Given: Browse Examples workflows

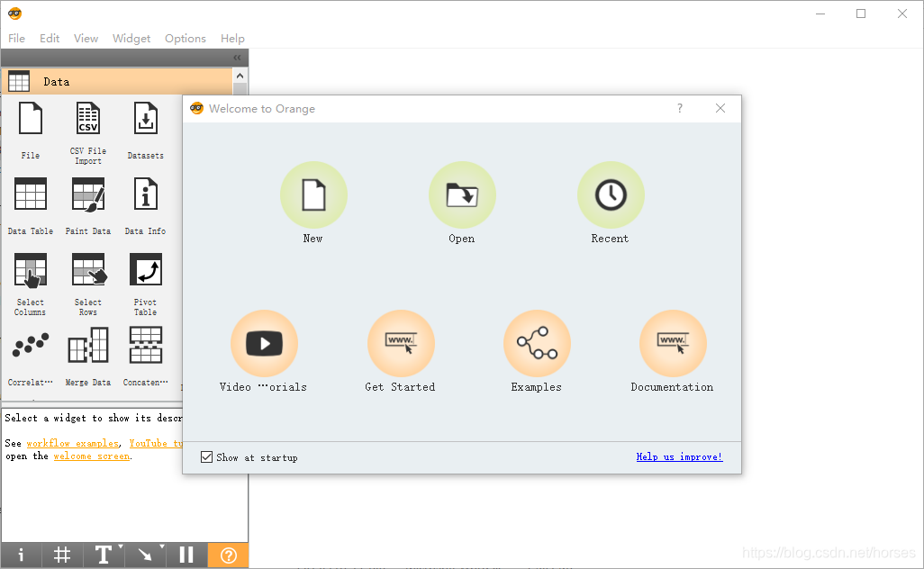Looking at the screenshot, I should tap(537, 343).
